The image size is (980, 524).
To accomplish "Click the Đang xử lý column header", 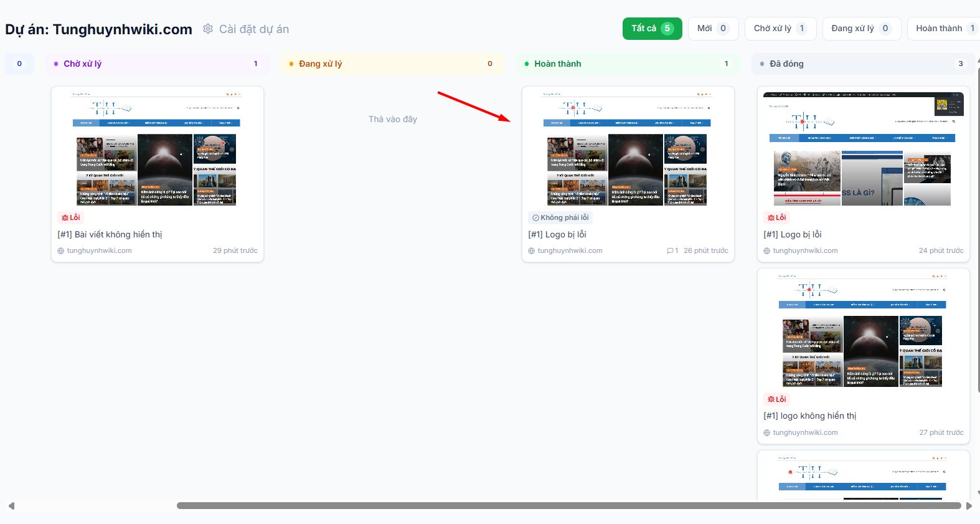I will (x=392, y=64).
